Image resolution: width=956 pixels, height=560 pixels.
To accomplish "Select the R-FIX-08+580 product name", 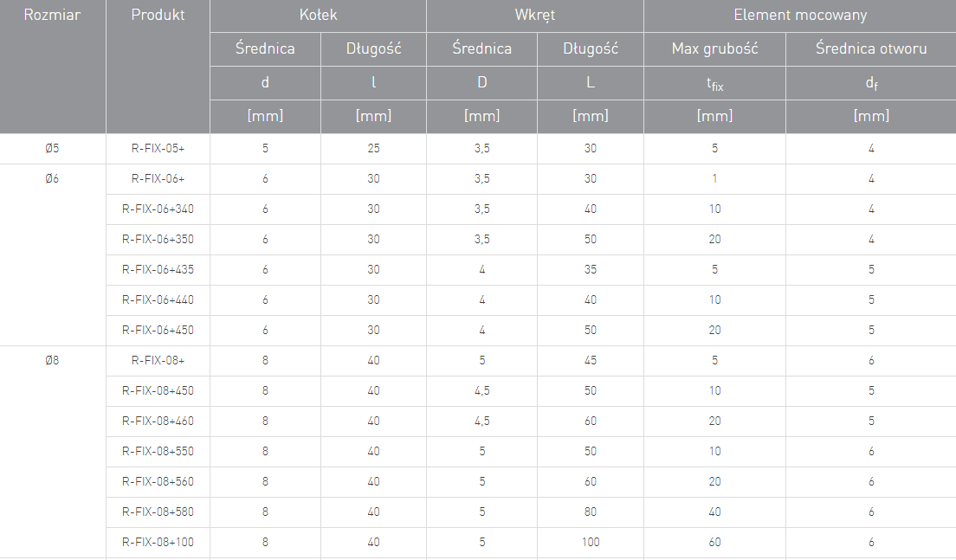I will pos(158,512).
